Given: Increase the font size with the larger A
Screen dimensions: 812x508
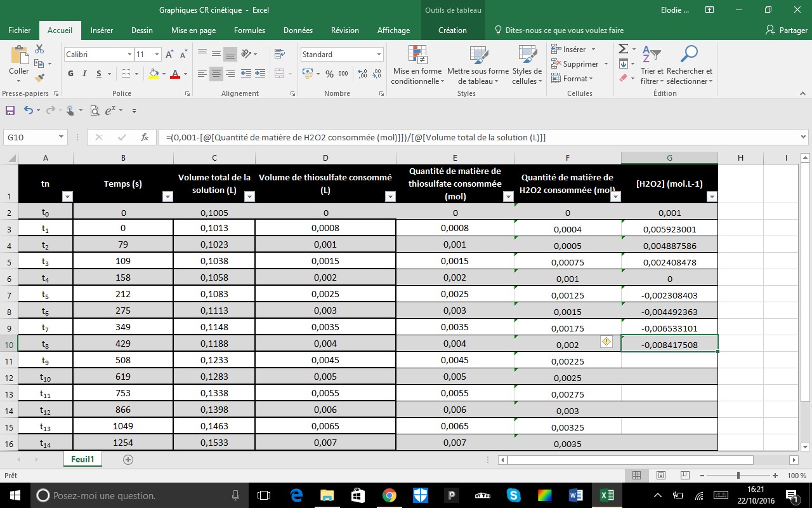Looking at the screenshot, I should coord(169,55).
